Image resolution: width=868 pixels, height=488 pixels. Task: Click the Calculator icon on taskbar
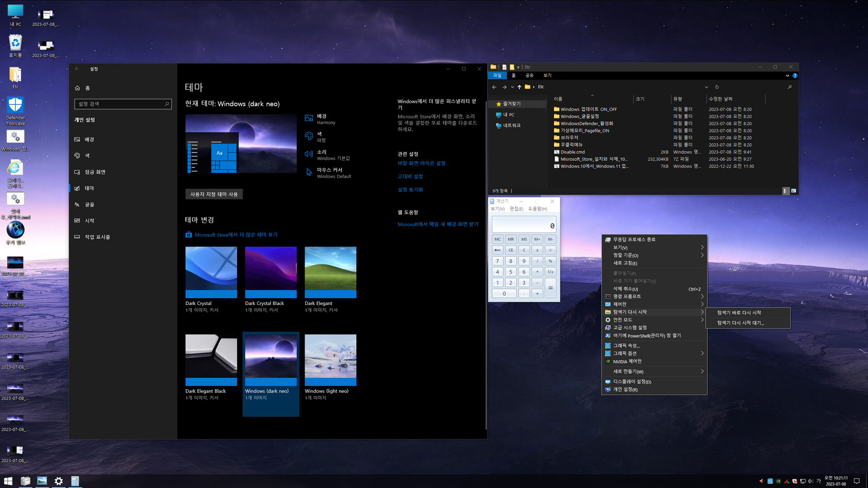tap(75, 481)
